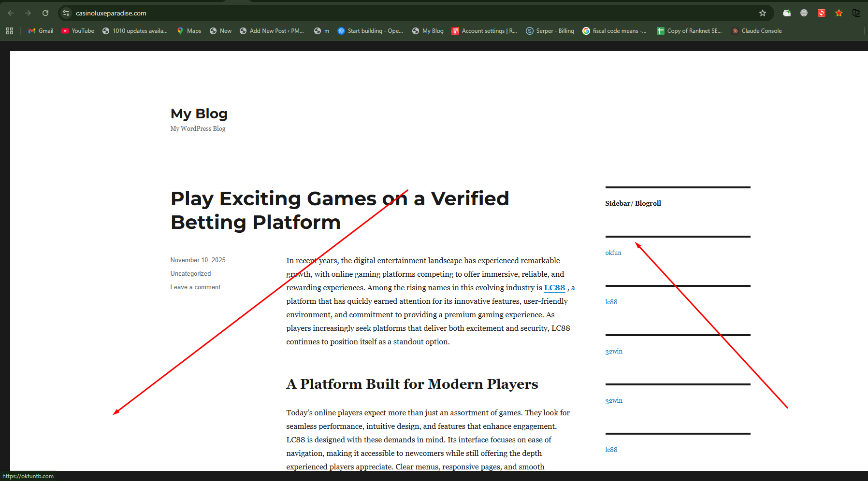Click the 'https://okfuntb.com' status bar text

click(x=28, y=476)
